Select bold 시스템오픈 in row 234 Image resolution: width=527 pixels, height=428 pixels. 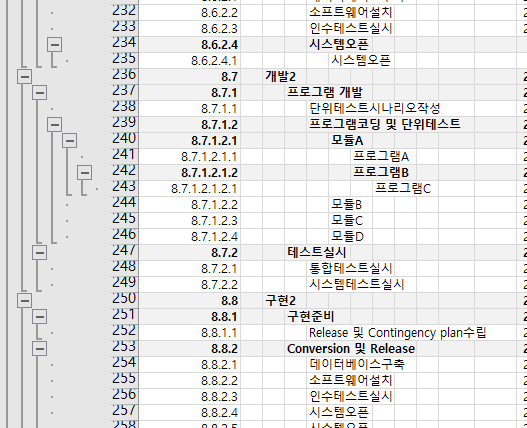click(x=339, y=44)
